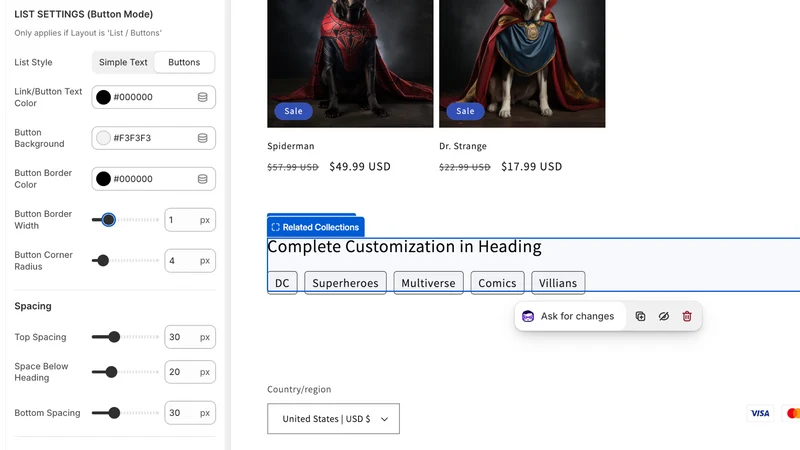Select the Simple Text list style

123,62
